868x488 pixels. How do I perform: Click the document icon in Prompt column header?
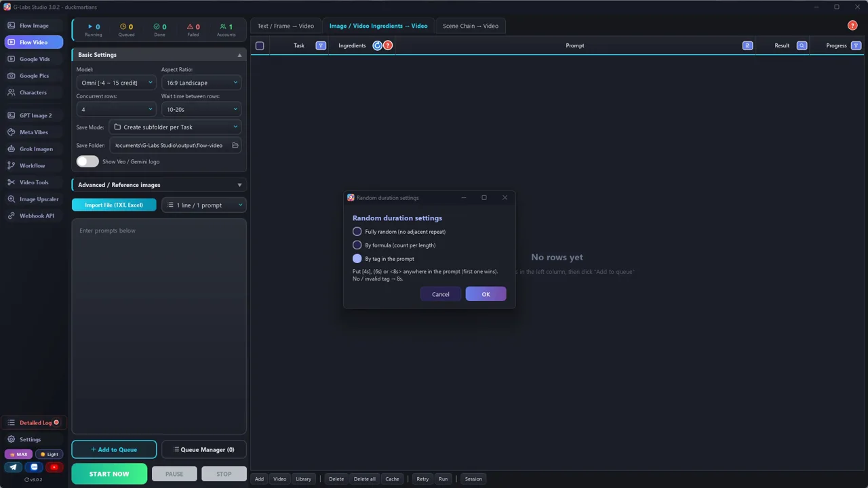point(747,45)
